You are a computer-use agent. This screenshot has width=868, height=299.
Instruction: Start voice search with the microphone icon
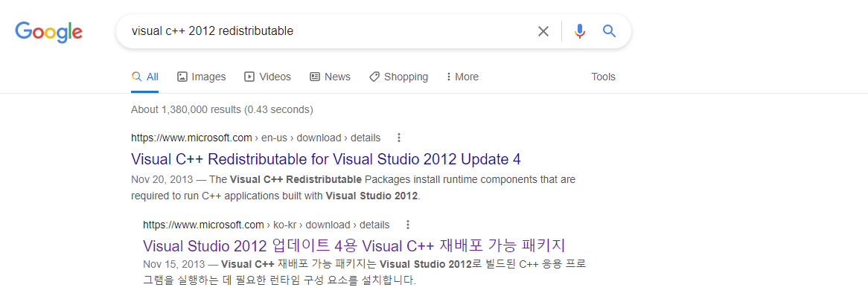(x=580, y=31)
